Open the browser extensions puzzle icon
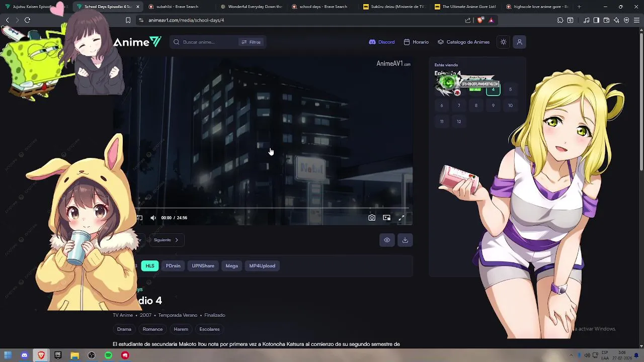 coord(560,20)
